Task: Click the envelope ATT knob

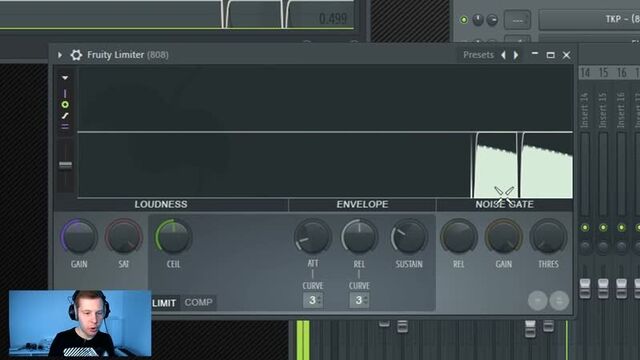Action: [313, 236]
